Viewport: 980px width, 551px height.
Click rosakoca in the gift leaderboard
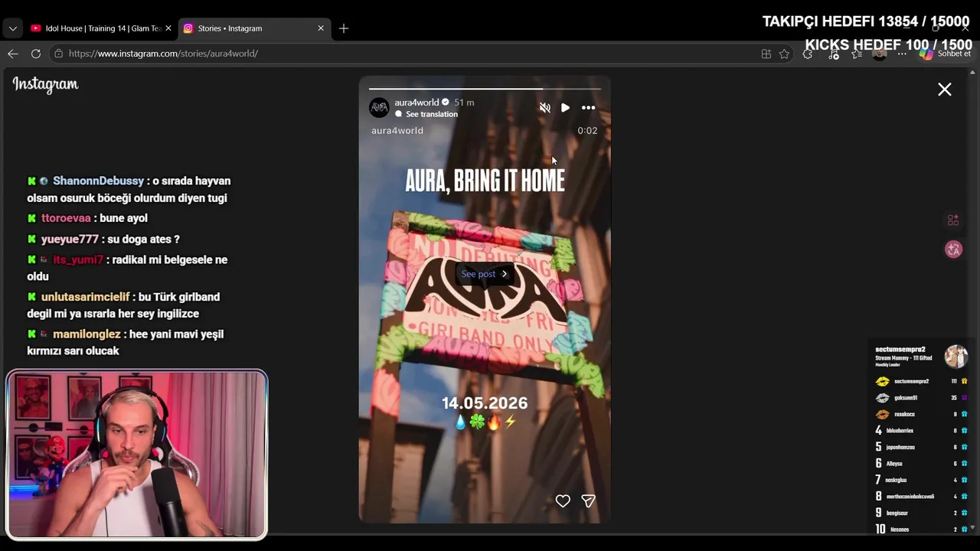coord(904,414)
